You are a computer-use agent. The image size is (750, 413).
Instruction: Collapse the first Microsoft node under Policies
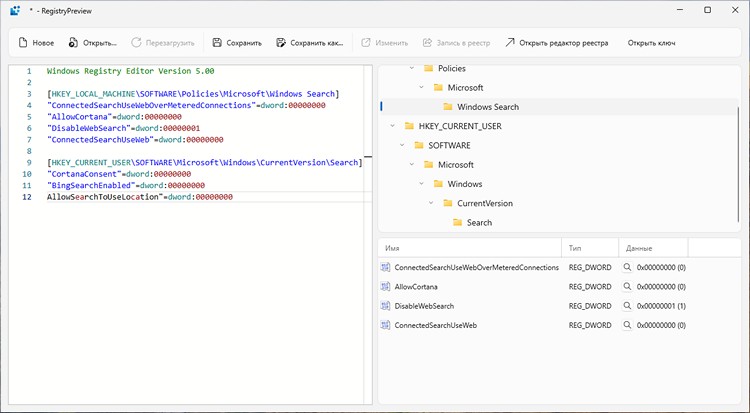coord(421,88)
